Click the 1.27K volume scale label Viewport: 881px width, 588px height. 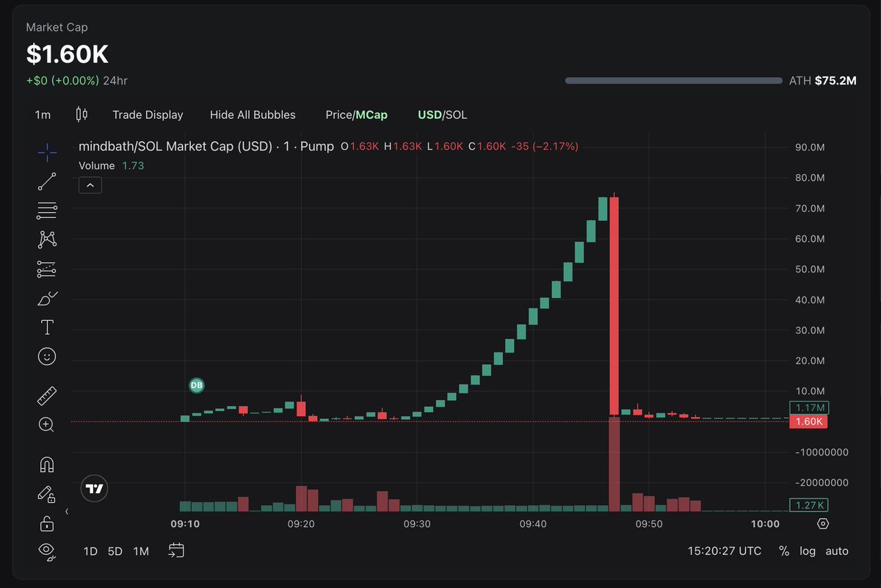(808, 504)
